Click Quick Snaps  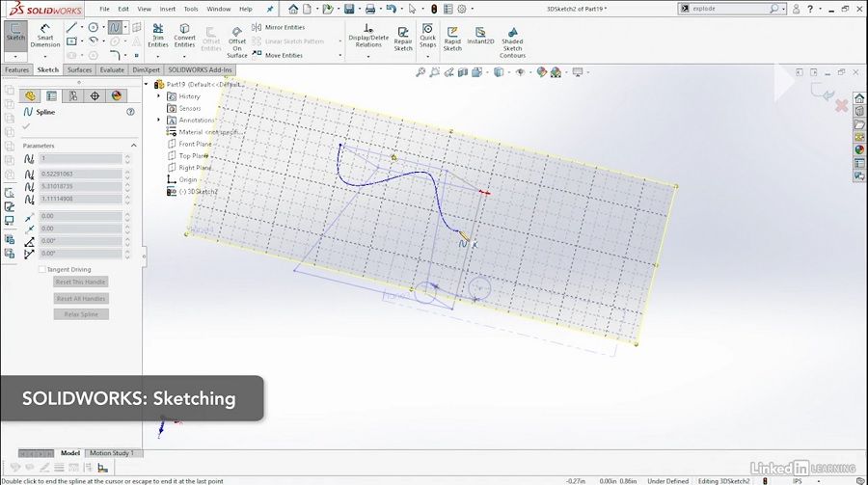pos(427,36)
